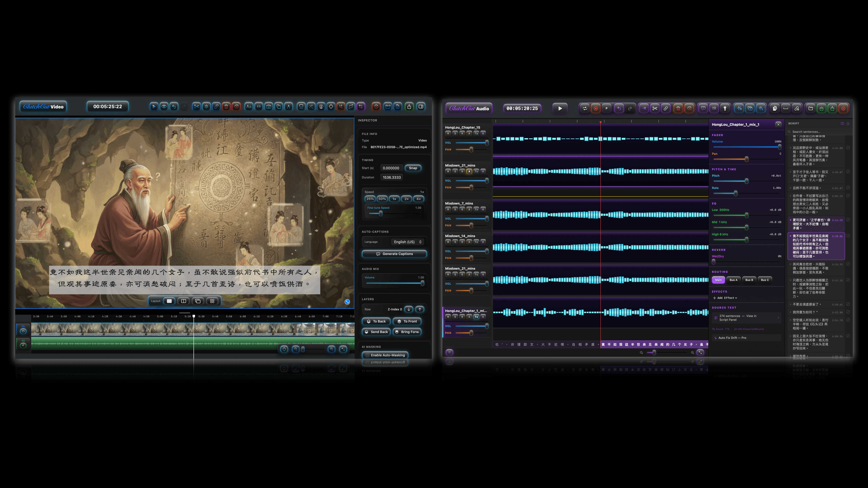Click the scissors cut icon in Audio toolbar
Image resolution: width=868 pixels, height=488 pixels.
[x=655, y=108]
